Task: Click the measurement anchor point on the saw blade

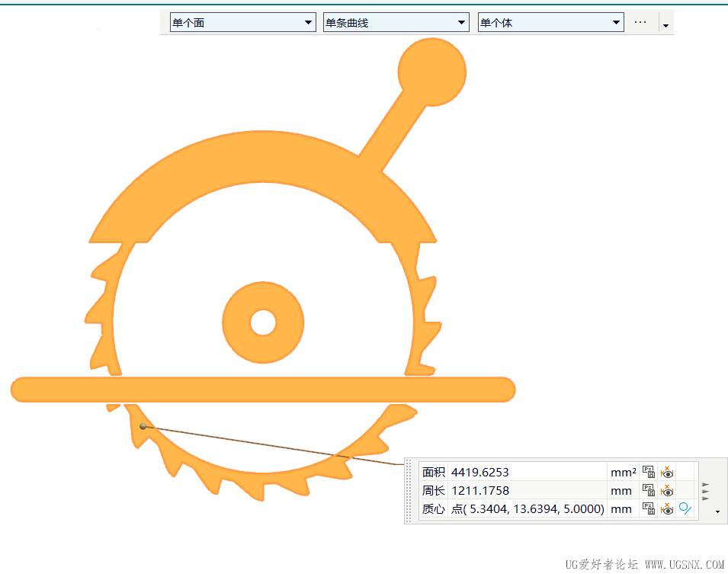Action: (143, 426)
